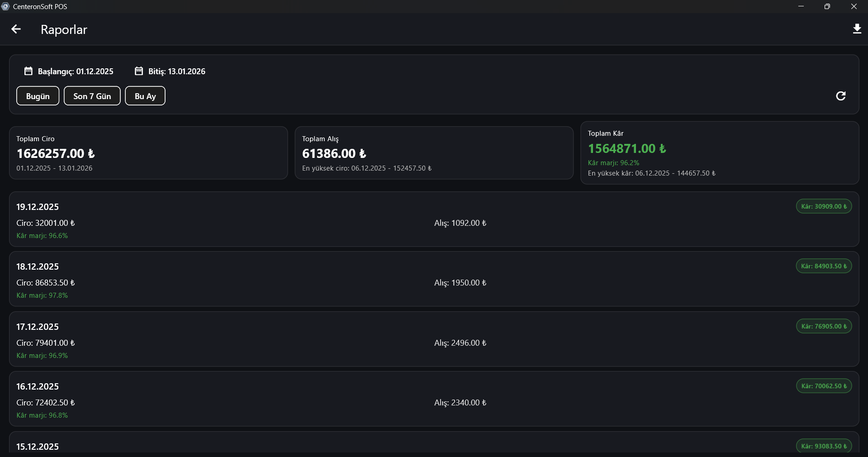Open the Başlangıç date picker
The height and width of the screenshot is (457, 868).
point(76,71)
